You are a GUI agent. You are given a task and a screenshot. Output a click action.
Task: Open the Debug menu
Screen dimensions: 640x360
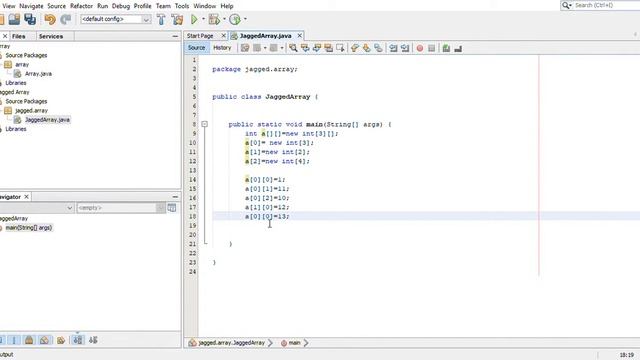click(x=121, y=6)
